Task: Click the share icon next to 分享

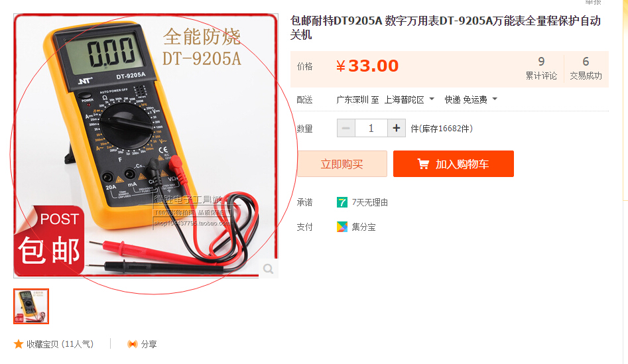Action: (132, 344)
